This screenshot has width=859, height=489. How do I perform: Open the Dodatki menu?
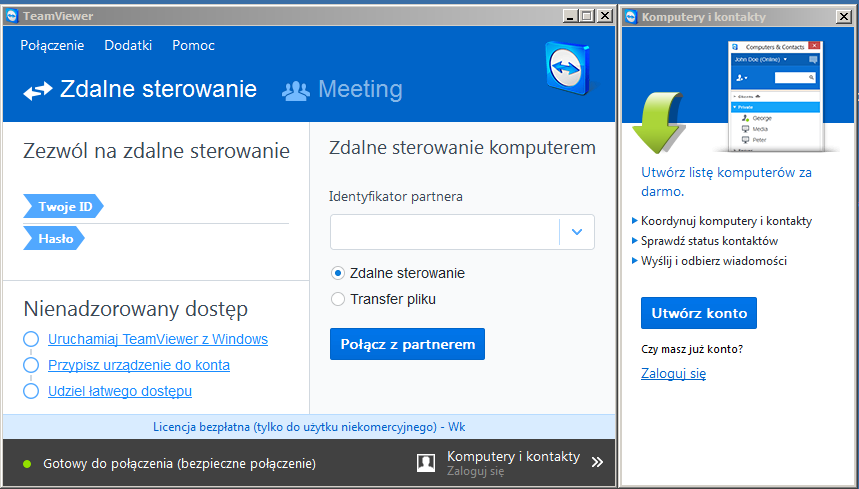pyautogui.click(x=128, y=45)
